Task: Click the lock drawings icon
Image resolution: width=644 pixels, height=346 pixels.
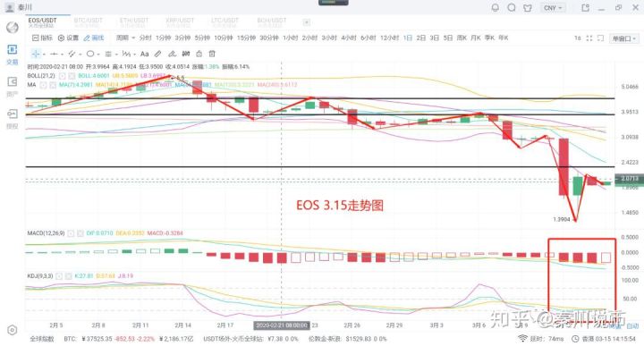Action: (x=199, y=54)
